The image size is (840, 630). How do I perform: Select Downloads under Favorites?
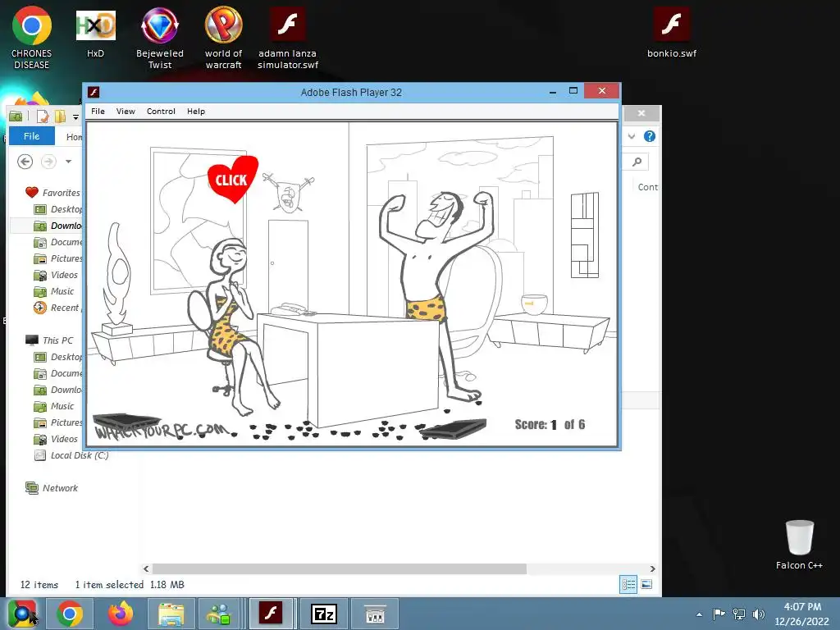(58, 226)
